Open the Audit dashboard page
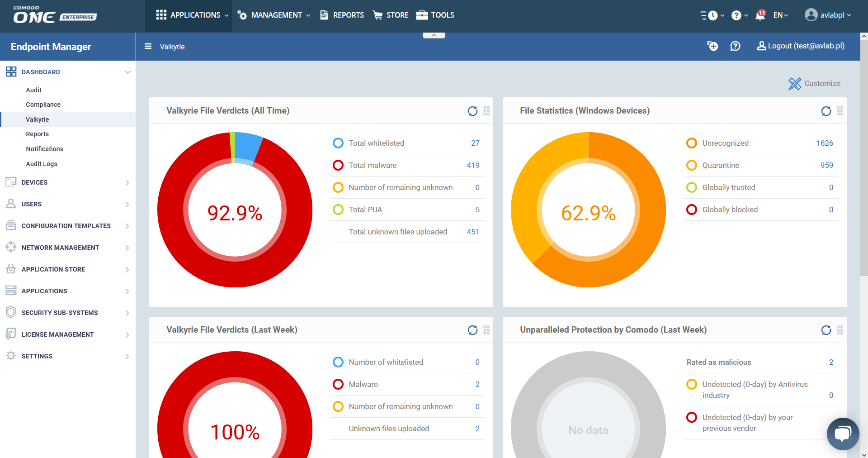Viewport: 868px width, 458px height. point(33,90)
